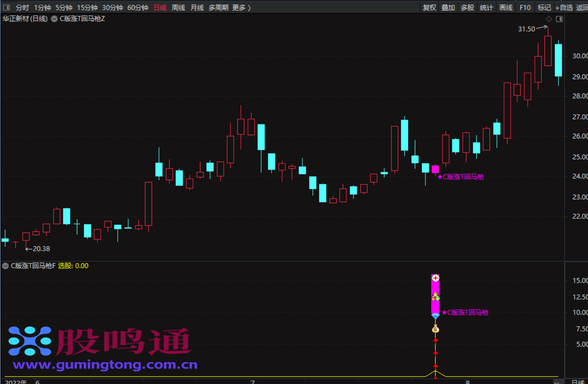
Task: Click the diamond marker icon above chart
Action: (x=548, y=19)
